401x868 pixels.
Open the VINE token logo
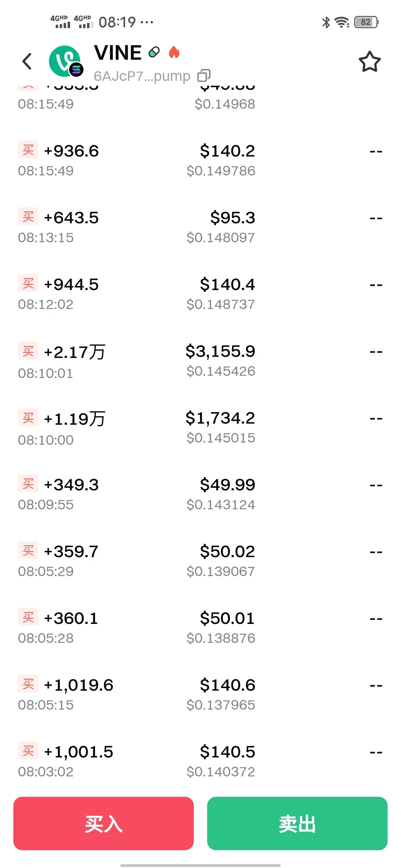coord(65,61)
